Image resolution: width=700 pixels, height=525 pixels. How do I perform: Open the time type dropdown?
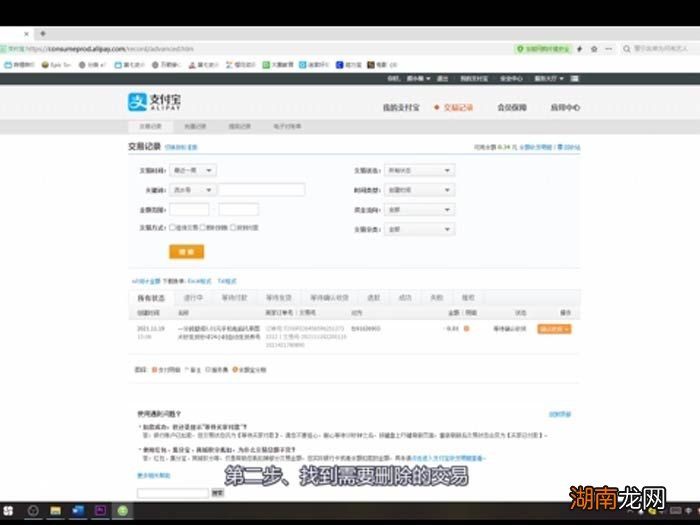[419, 190]
